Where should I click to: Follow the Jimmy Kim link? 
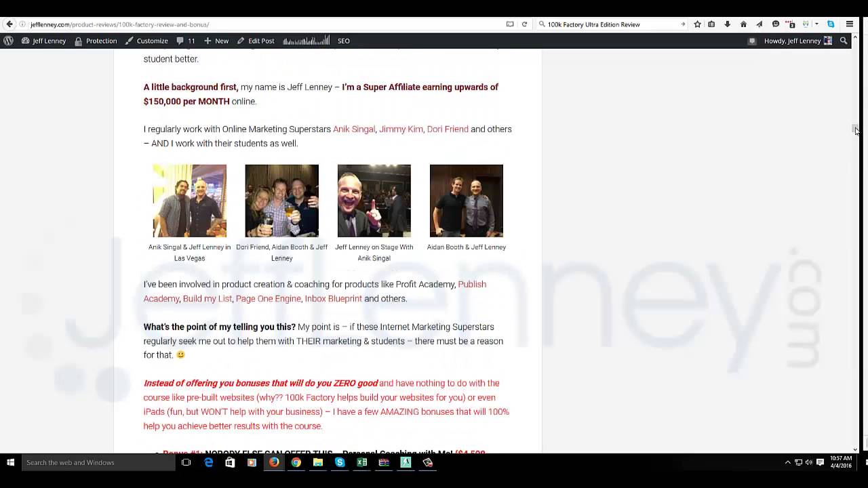pyautogui.click(x=401, y=129)
